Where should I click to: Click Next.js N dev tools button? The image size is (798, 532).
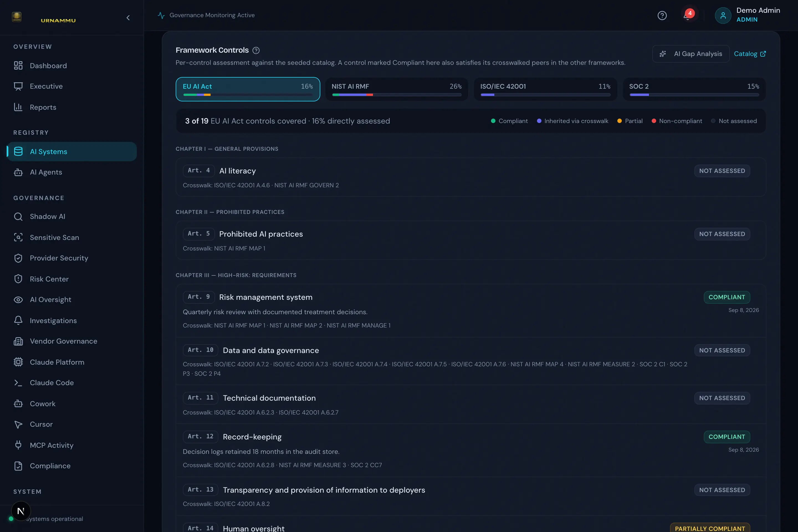[21, 511]
